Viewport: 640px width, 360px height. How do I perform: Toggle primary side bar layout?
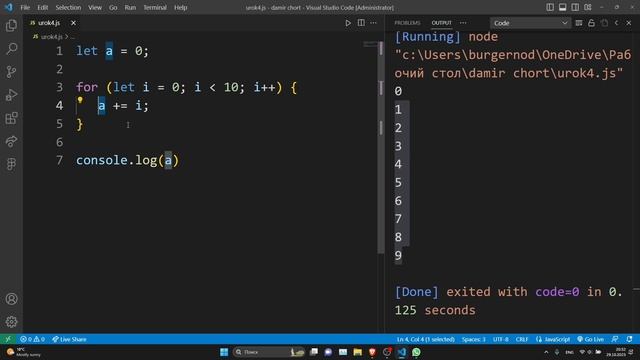550,7
